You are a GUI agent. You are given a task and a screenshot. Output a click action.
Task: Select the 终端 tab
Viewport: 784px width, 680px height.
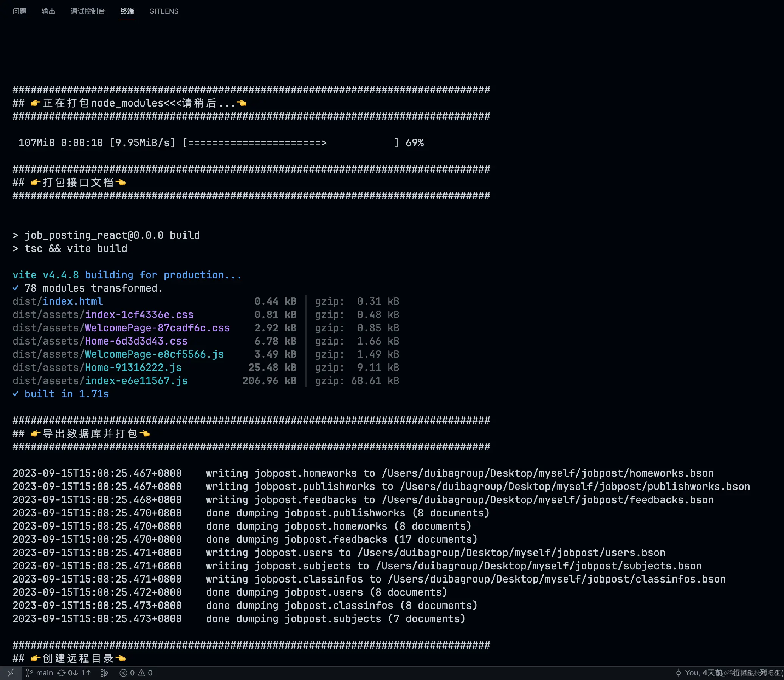click(127, 11)
